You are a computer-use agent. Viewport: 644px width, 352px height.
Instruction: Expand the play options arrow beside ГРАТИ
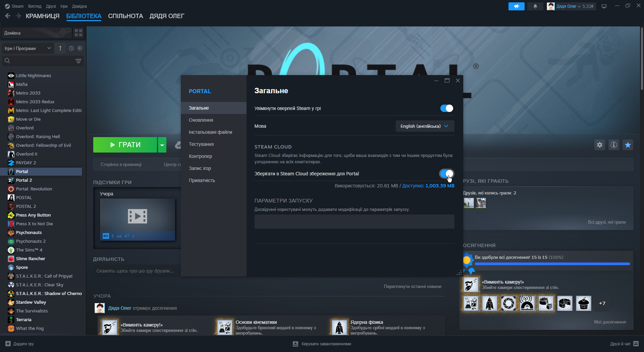pos(162,145)
